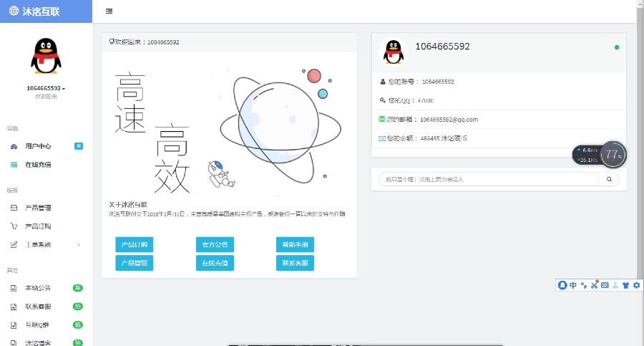The image size is (644, 346).
Task: Open the IME soft keyboard icon
Action: [605, 285]
